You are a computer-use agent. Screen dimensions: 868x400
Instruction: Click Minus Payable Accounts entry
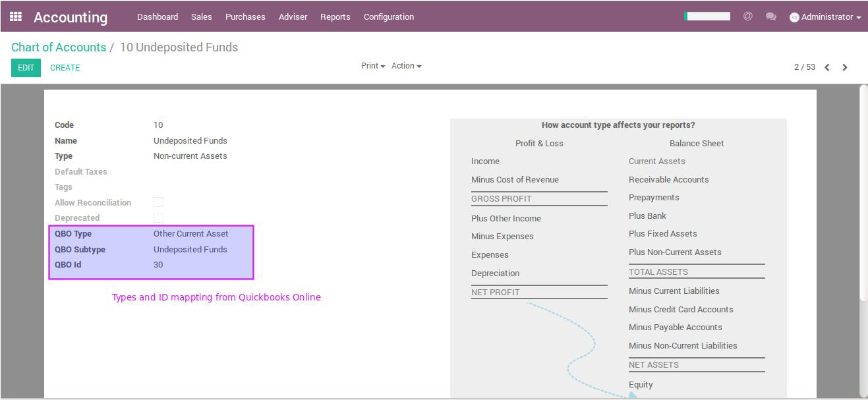tap(676, 327)
